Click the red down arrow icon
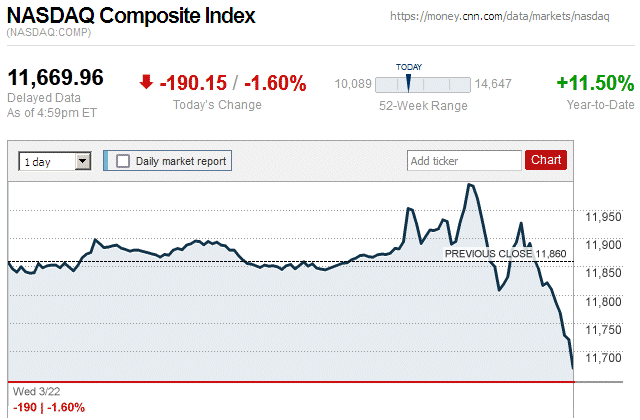 click(x=146, y=83)
